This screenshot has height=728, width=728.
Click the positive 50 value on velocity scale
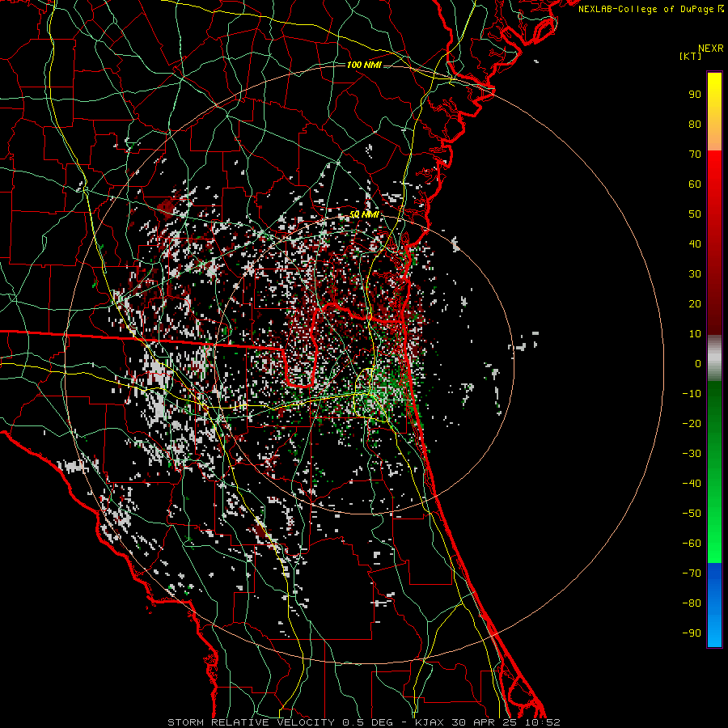tap(695, 214)
